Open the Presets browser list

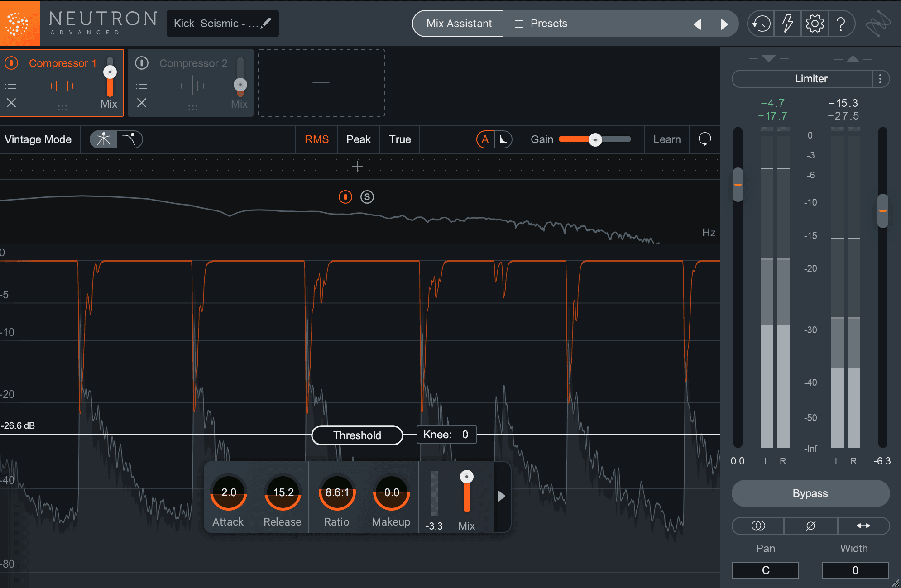point(540,24)
